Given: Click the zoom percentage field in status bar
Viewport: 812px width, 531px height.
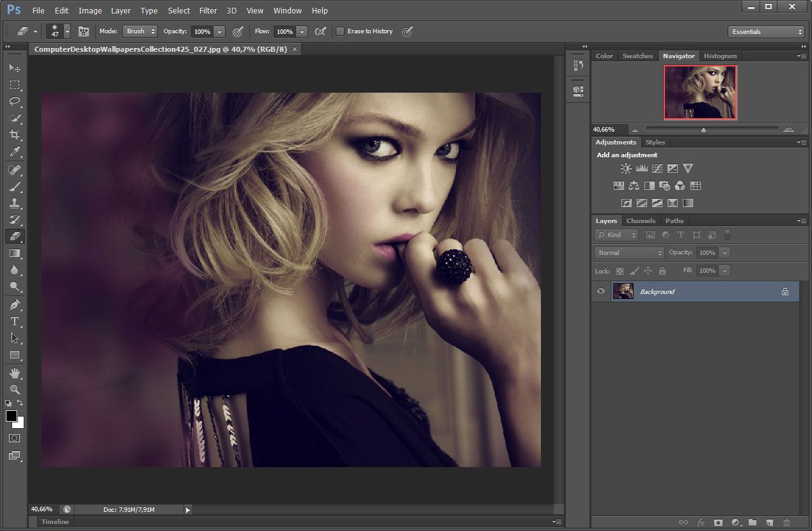Looking at the screenshot, I should pyautogui.click(x=42, y=509).
